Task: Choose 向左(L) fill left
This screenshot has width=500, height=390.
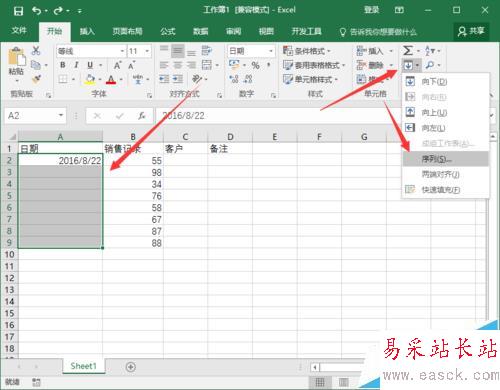Action: tap(445, 128)
